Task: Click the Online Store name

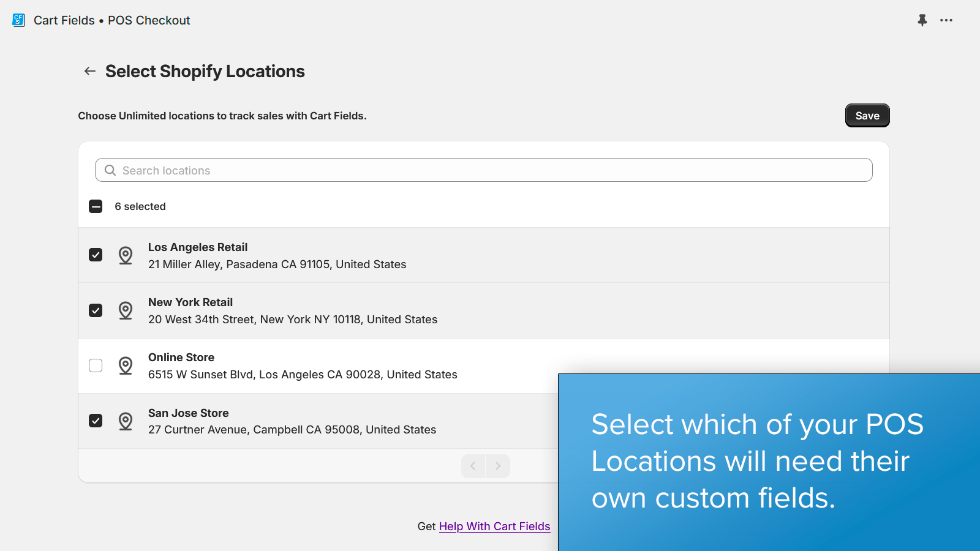Action: [x=181, y=358]
